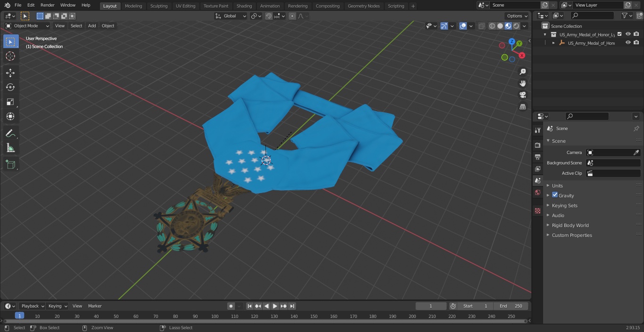644x332 pixels.
Task: Toggle X-ray mode in viewport header
Action: tap(481, 26)
